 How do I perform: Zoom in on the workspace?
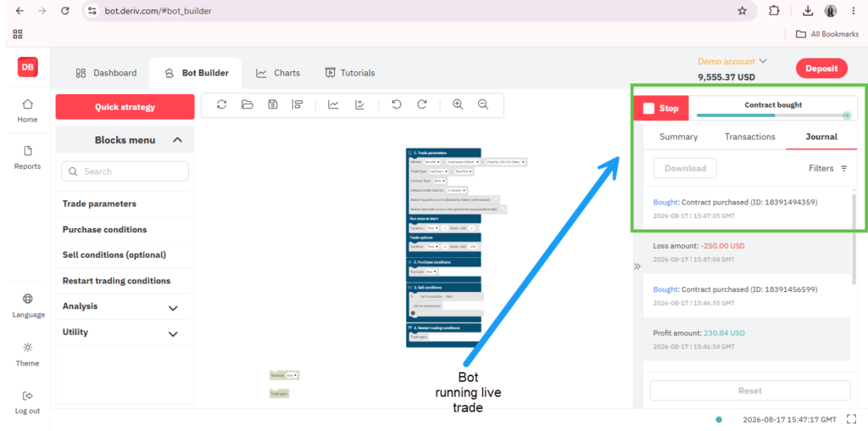click(x=458, y=104)
